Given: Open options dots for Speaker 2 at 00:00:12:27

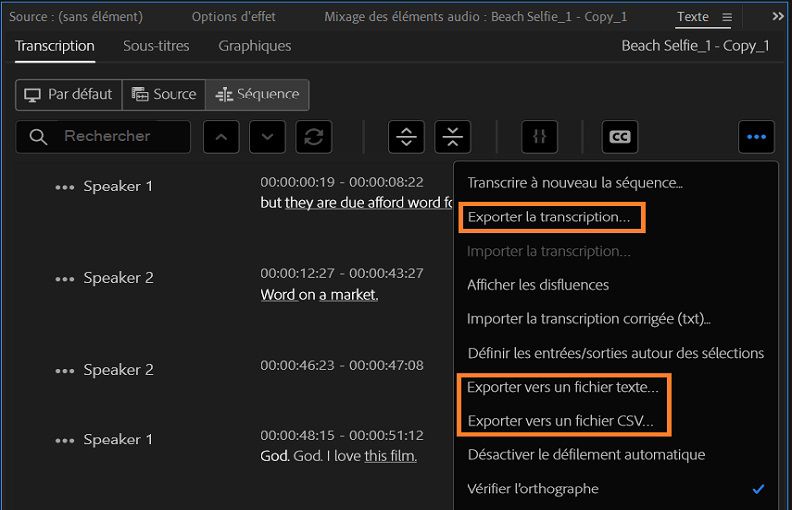Looking at the screenshot, I should point(65,279).
